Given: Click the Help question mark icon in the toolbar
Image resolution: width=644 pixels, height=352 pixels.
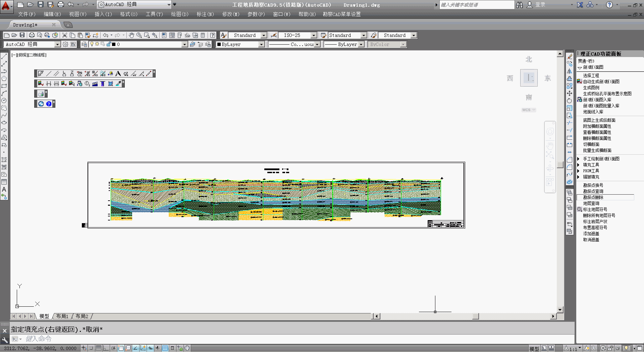Looking at the screenshot, I should [x=213, y=35].
